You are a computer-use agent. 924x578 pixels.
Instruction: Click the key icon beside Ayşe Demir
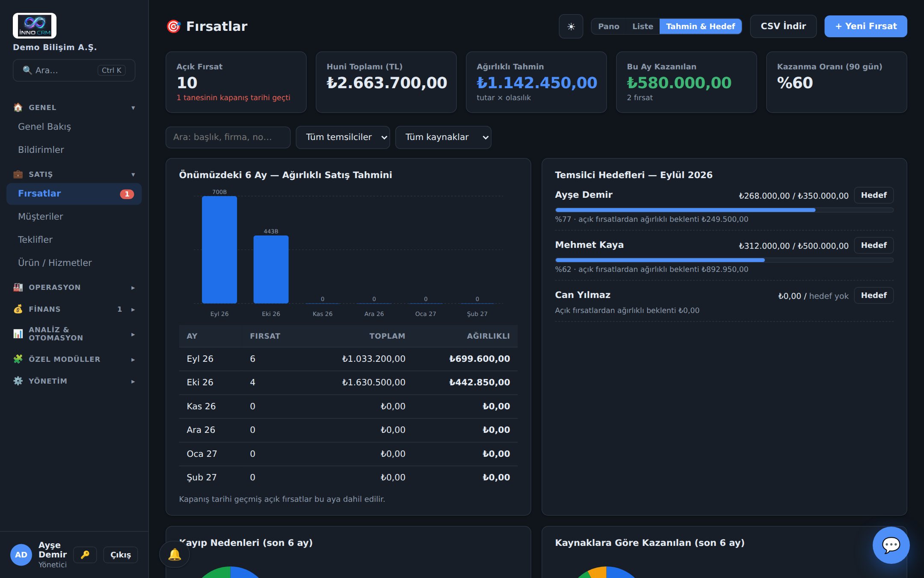(85, 554)
